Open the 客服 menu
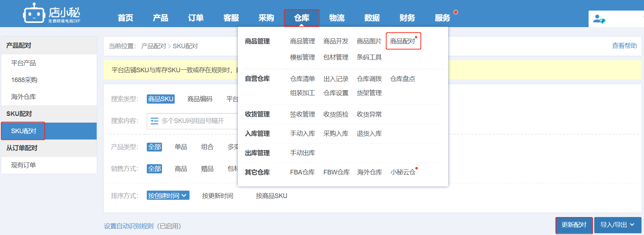 [231, 18]
